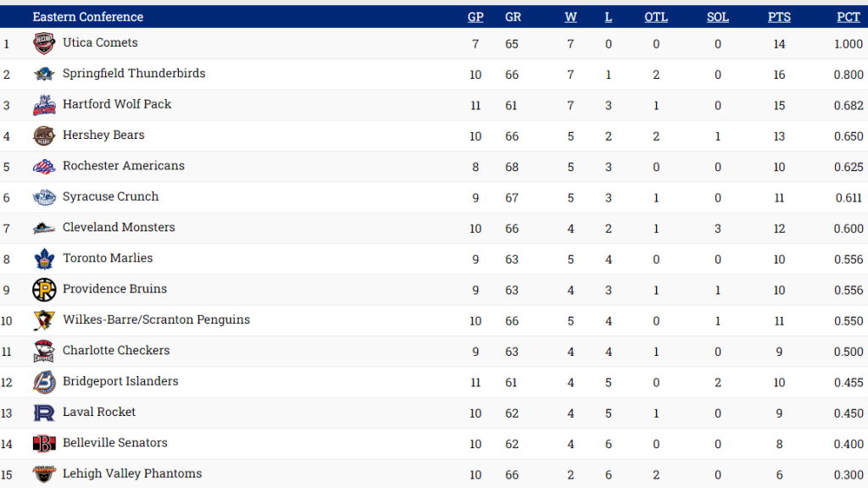
Task: Sort standings by GP column
Action: (476, 17)
